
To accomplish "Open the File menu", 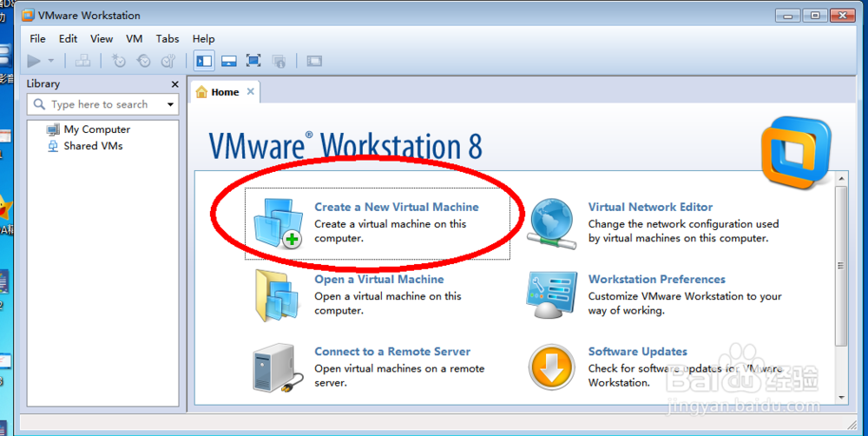I will pos(37,39).
